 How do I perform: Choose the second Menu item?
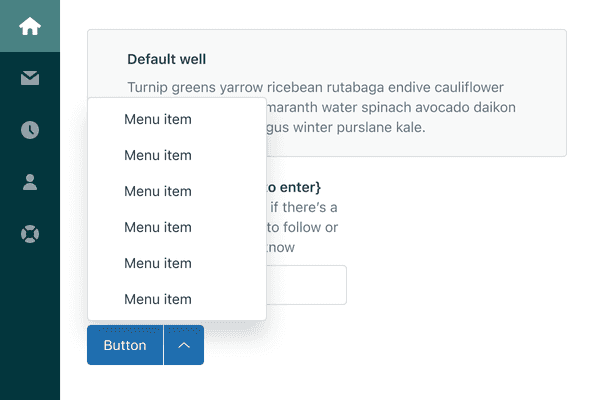(x=158, y=156)
